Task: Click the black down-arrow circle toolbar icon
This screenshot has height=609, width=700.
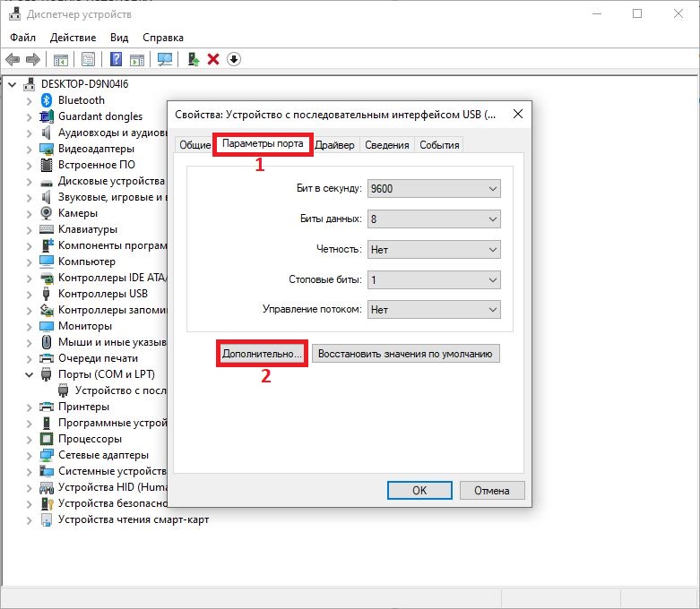Action: click(x=234, y=60)
